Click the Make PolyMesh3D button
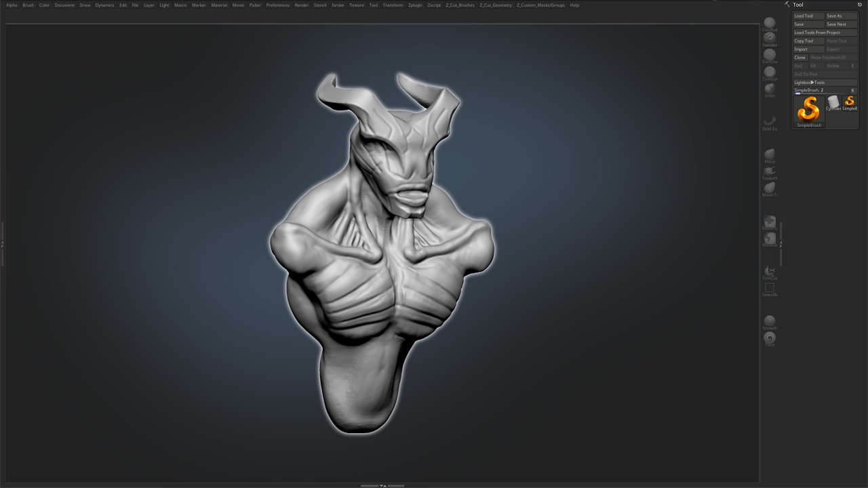This screenshot has width=868, height=488. 833,58
